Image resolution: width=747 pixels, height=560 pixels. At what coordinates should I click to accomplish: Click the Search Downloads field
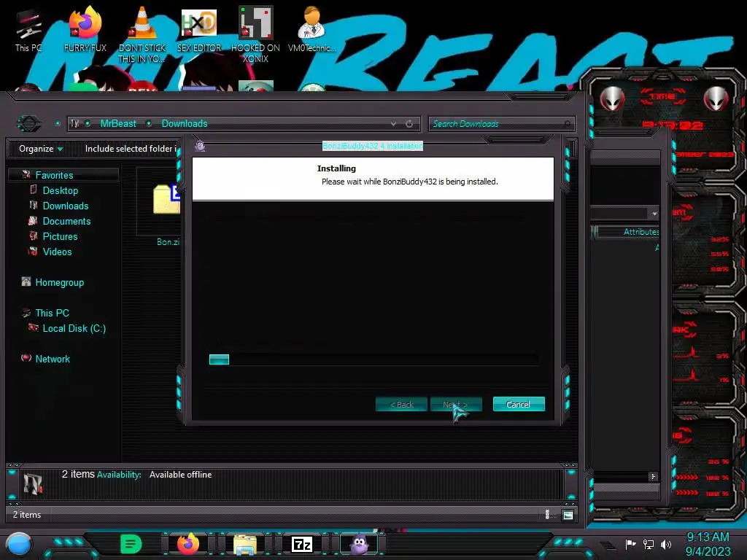[501, 124]
